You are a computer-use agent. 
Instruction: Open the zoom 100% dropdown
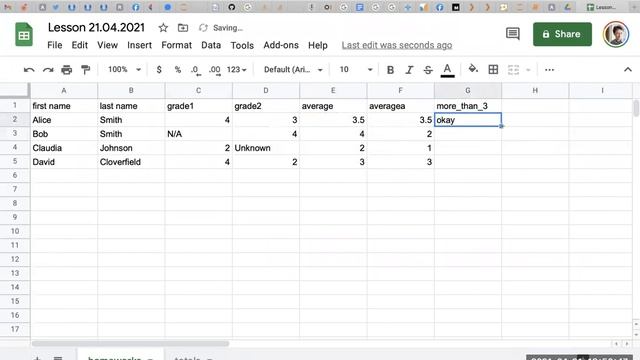[x=124, y=69]
